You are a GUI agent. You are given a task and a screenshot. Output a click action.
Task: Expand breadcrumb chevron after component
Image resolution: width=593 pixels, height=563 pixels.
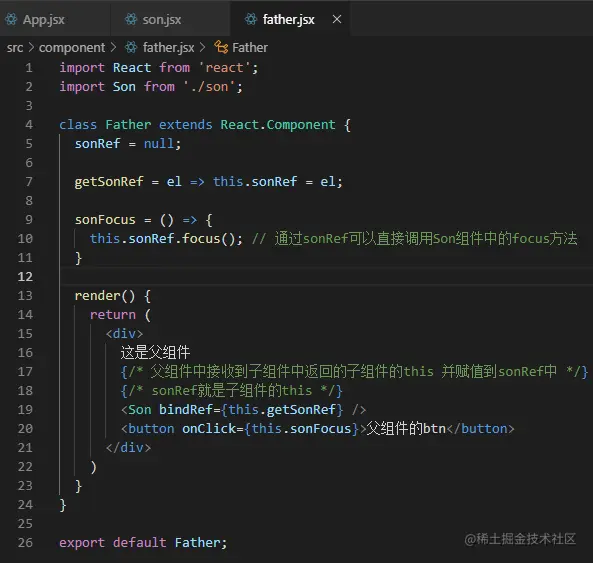pyautogui.click(x=113, y=48)
